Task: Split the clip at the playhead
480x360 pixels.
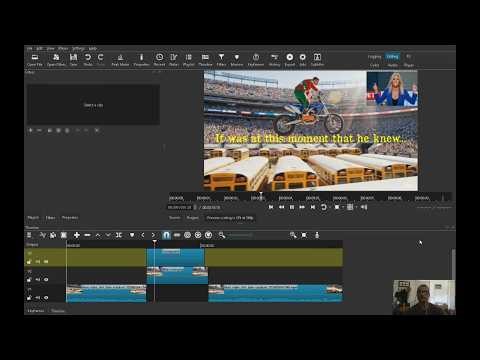Action: coord(119,235)
